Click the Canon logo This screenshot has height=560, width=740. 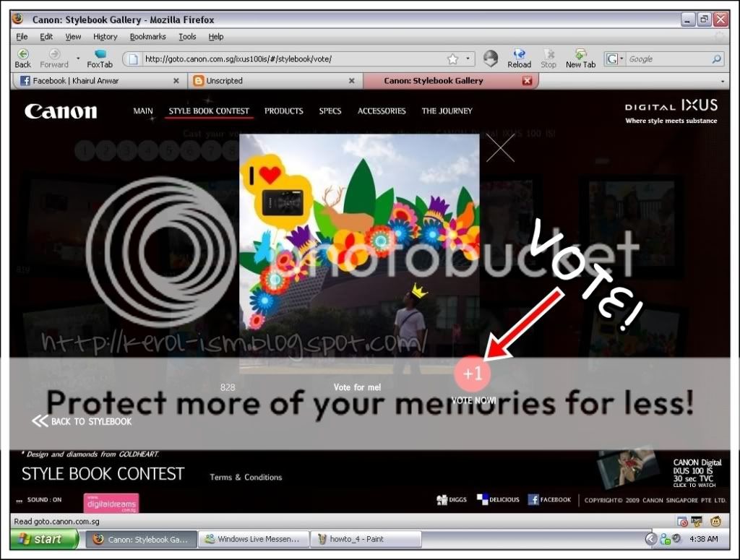click(61, 111)
